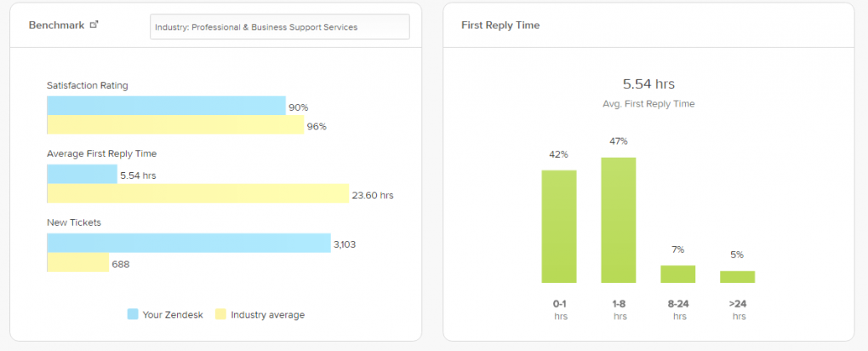Image resolution: width=868 pixels, height=351 pixels.
Task: Click the blue Average First Reply Time bar
Action: click(82, 174)
